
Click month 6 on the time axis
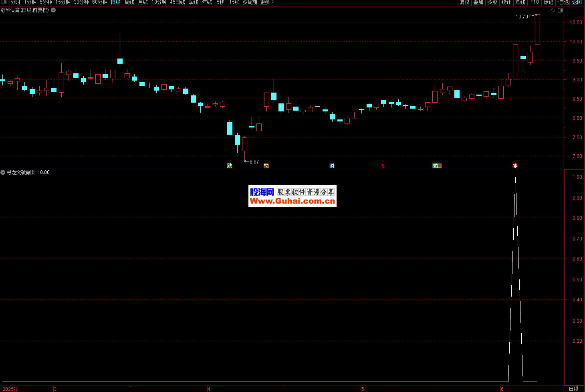[x=502, y=389]
